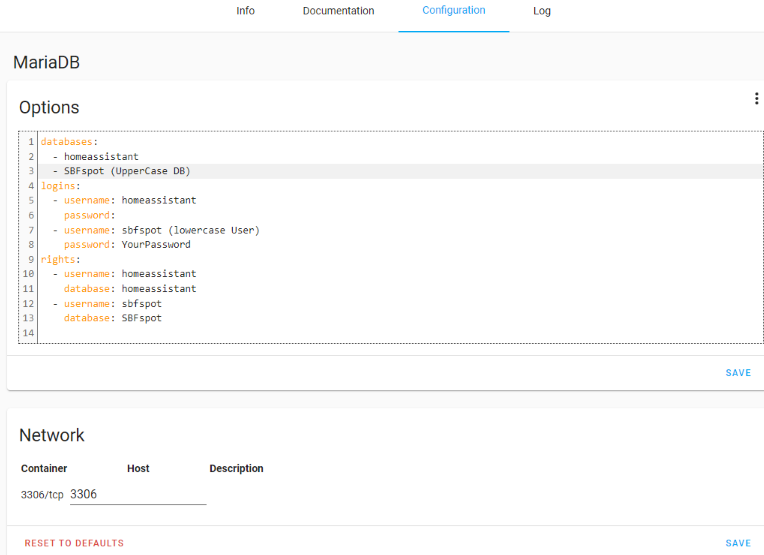This screenshot has width=764, height=555.
Task: Select the Configuration tab
Action: [x=454, y=10]
